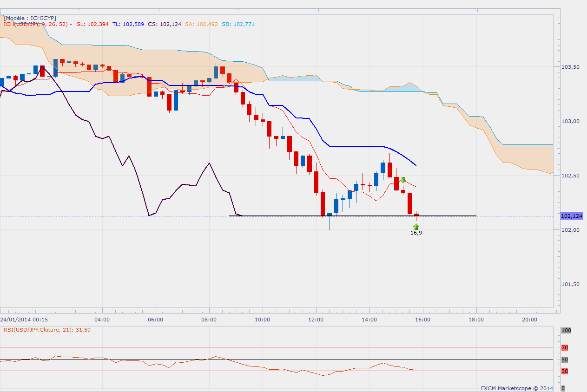Click the RSI 100 level label
This screenshot has height=392, width=587.
tap(566, 330)
